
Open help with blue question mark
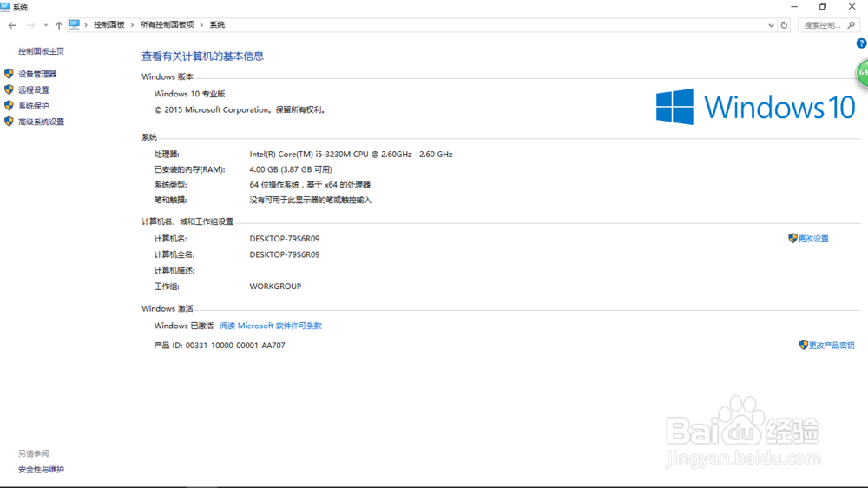[x=861, y=43]
